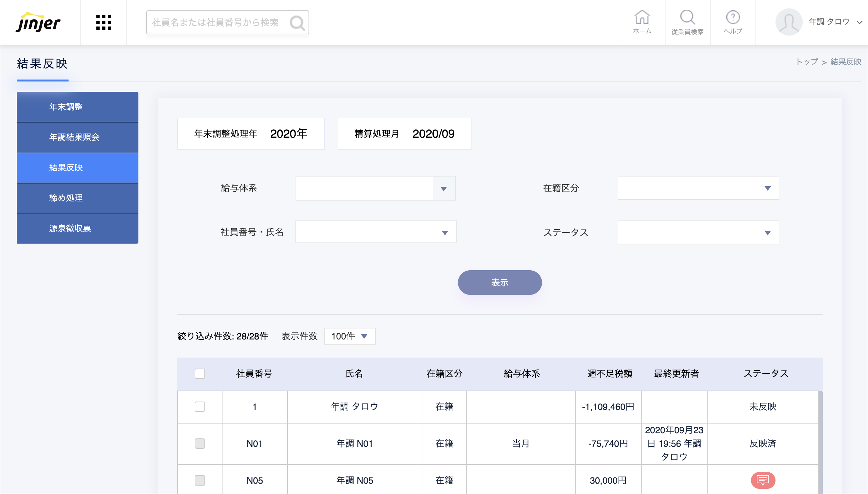868x494 pixels.
Task: Open the red comment icon for N05
Action: point(763,480)
